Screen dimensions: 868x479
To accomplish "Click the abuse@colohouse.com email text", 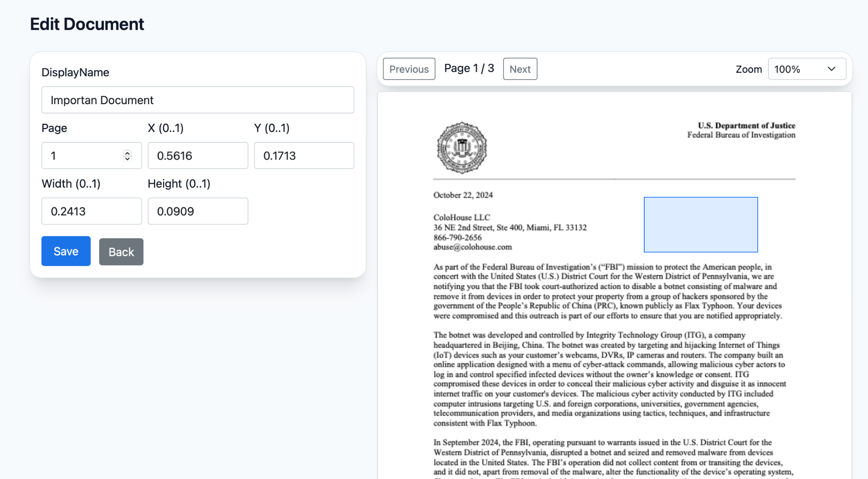I will pyautogui.click(x=473, y=247).
